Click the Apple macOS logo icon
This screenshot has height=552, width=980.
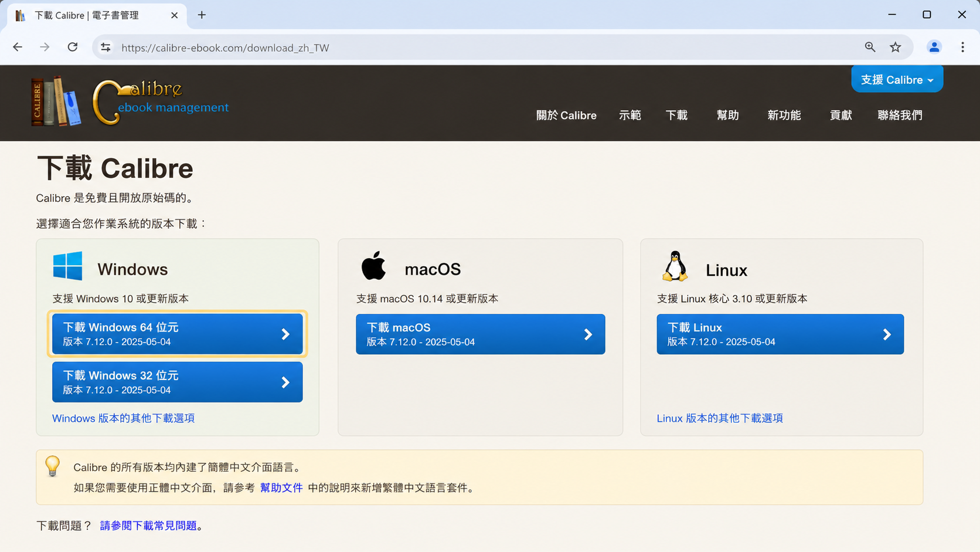coord(373,266)
